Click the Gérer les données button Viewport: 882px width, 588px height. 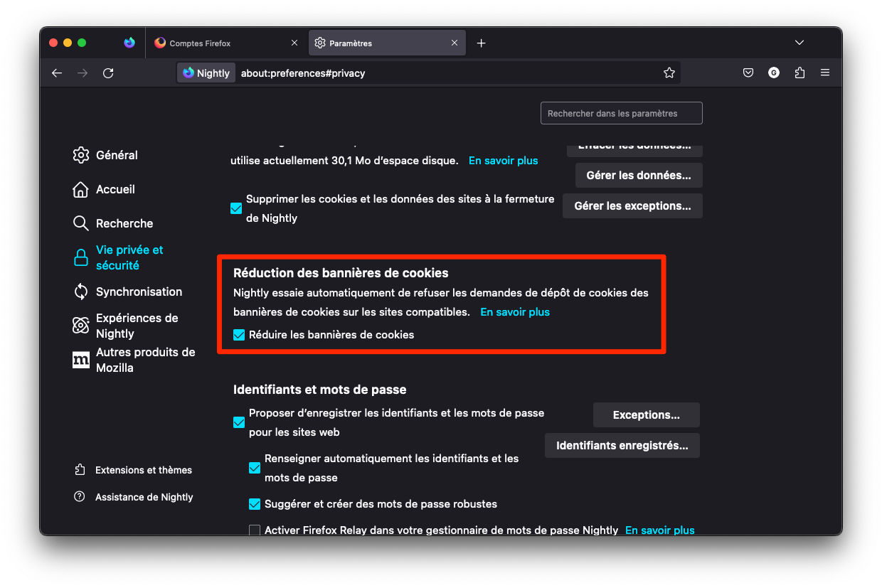(x=639, y=176)
